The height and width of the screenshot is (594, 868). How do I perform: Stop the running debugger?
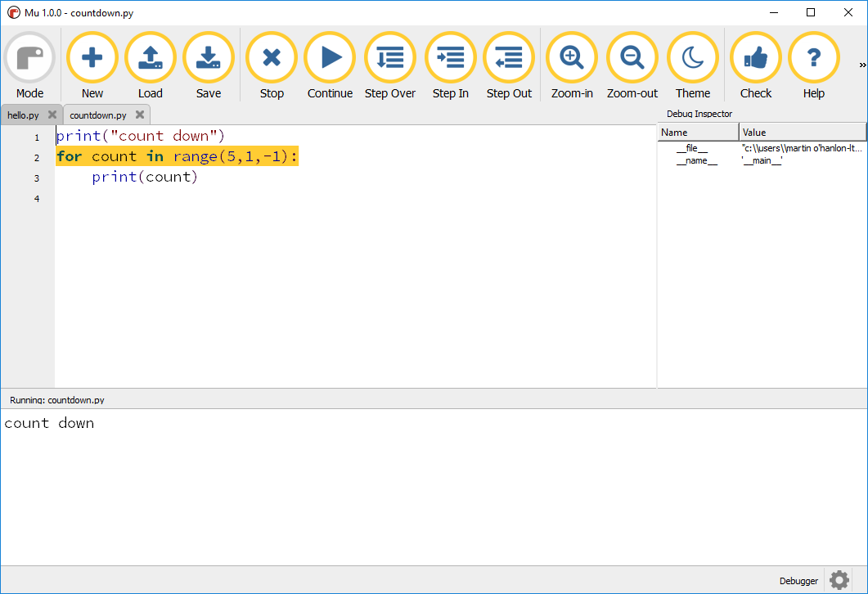[272, 58]
